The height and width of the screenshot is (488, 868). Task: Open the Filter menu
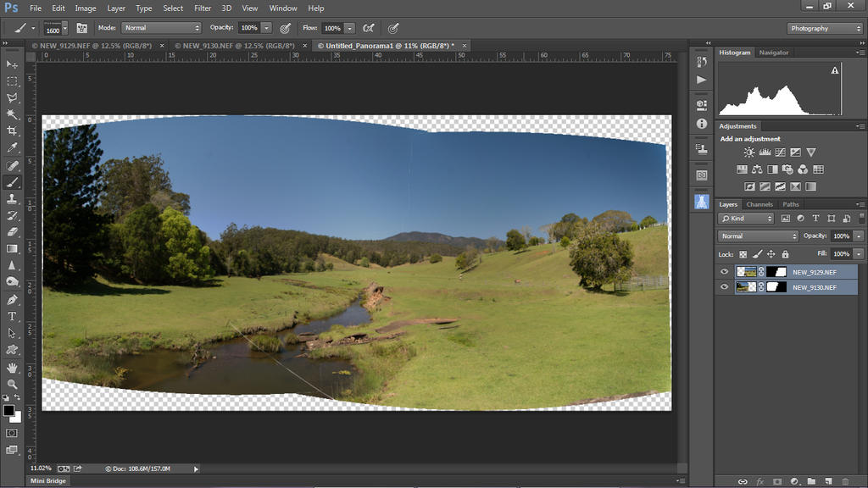(x=203, y=8)
